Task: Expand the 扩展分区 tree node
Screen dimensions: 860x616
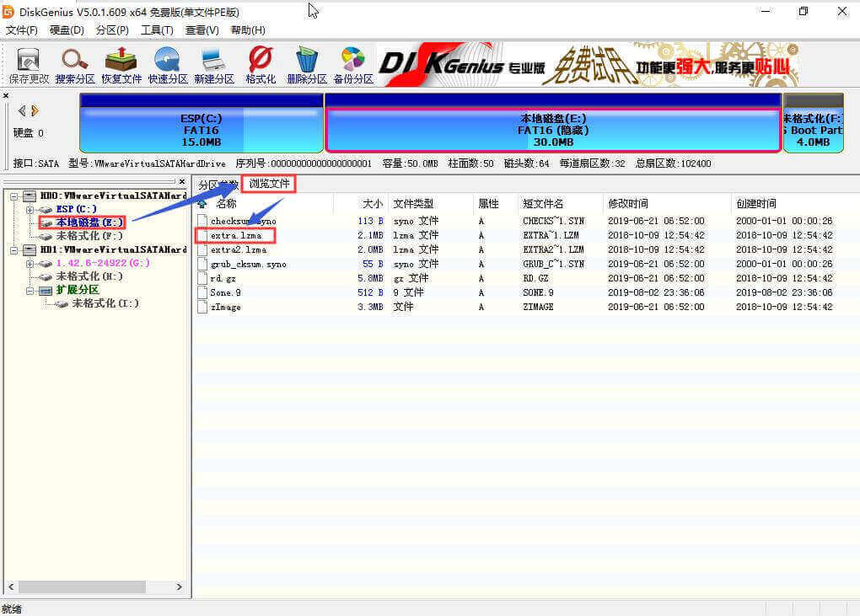Action: [x=30, y=290]
